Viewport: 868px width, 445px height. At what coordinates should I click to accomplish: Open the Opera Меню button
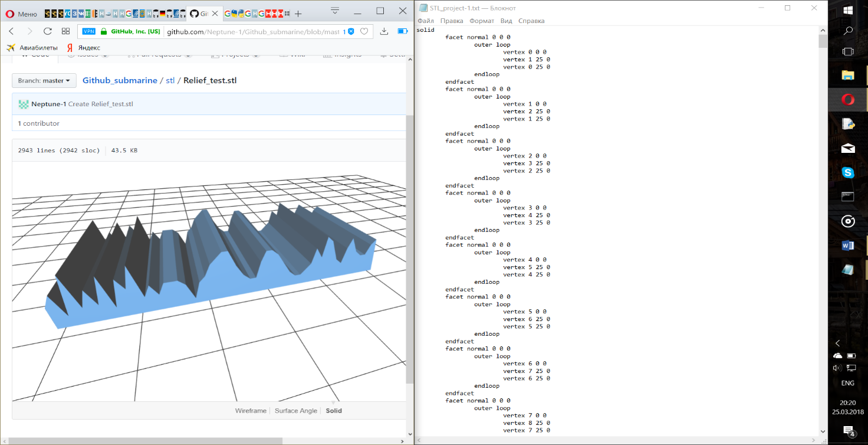22,14
